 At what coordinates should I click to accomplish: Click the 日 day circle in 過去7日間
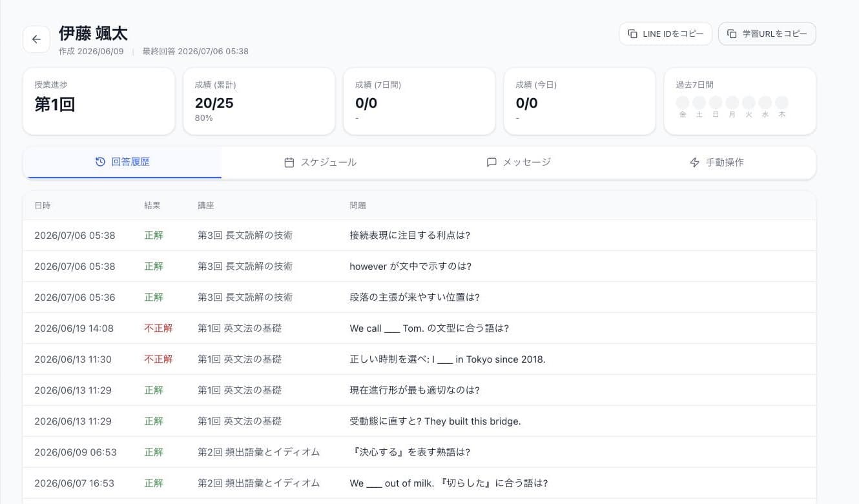tap(716, 103)
